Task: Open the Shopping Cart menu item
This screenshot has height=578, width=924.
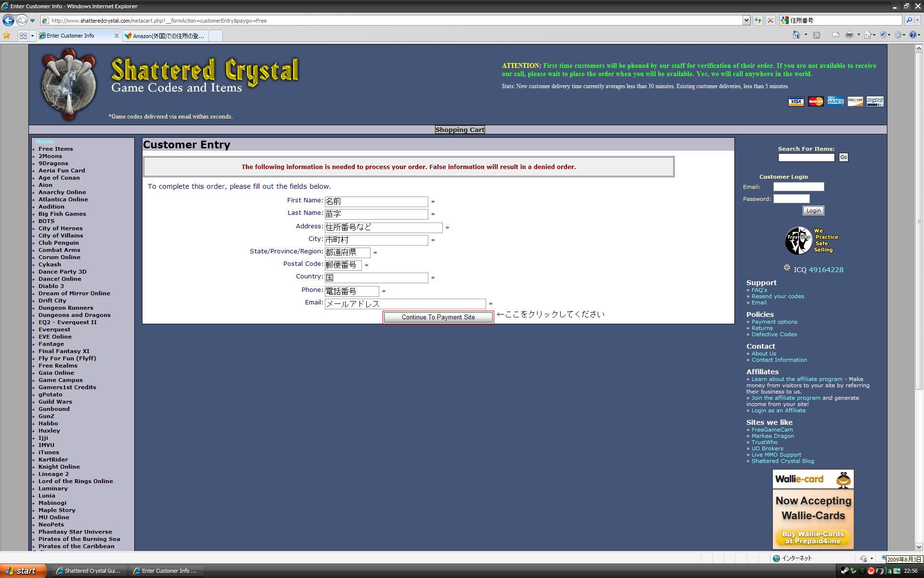Action: pos(460,130)
